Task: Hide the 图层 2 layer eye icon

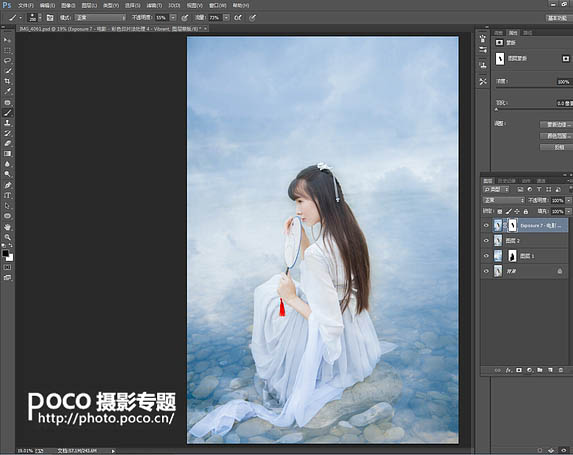Action: [486, 240]
